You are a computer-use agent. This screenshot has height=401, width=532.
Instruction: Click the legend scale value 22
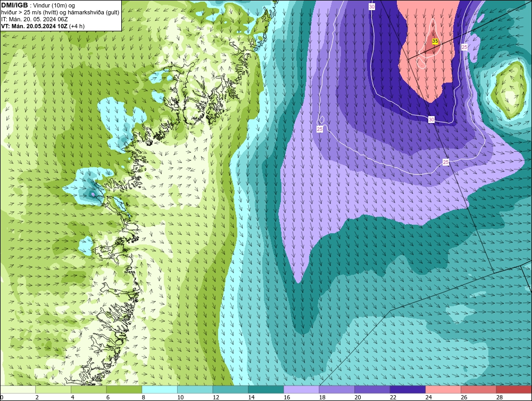393,397
